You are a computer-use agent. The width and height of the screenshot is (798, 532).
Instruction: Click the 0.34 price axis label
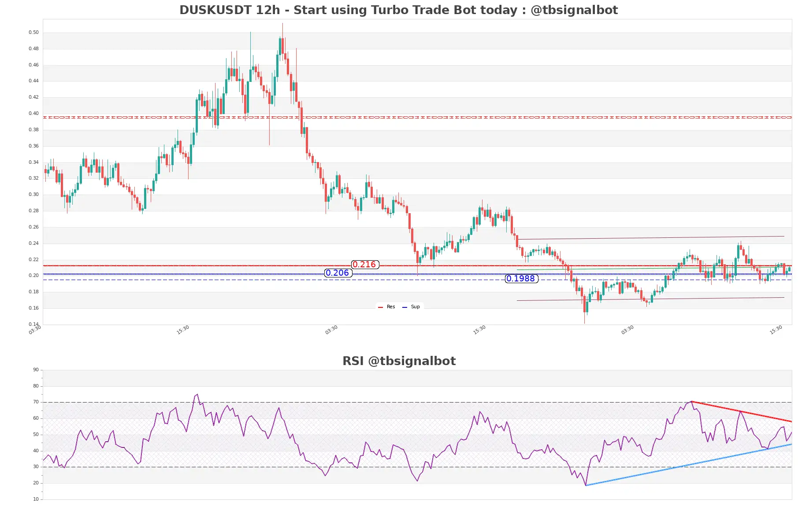33,163
